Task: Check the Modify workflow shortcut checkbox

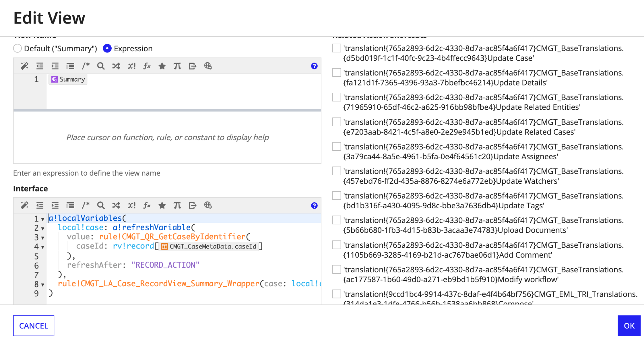Action: pyautogui.click(x=337, y=269)
